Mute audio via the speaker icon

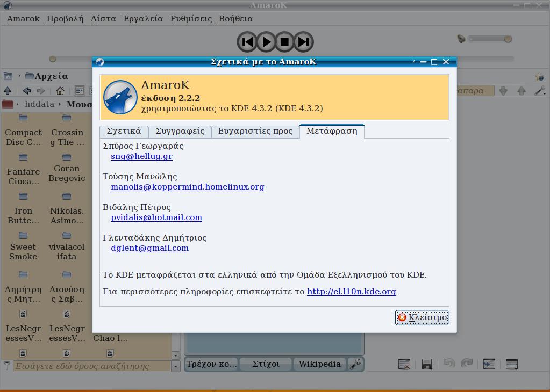point(461,39)
